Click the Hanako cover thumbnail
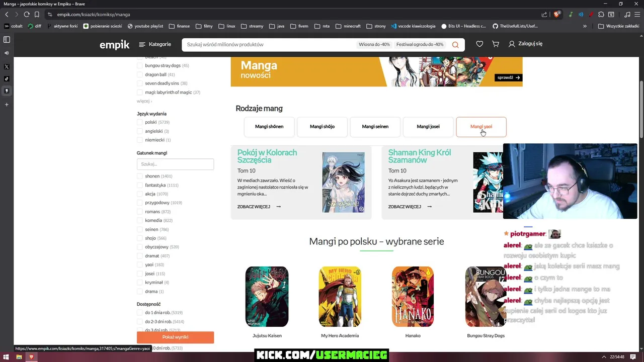644x362 pixels. (413, 297)
